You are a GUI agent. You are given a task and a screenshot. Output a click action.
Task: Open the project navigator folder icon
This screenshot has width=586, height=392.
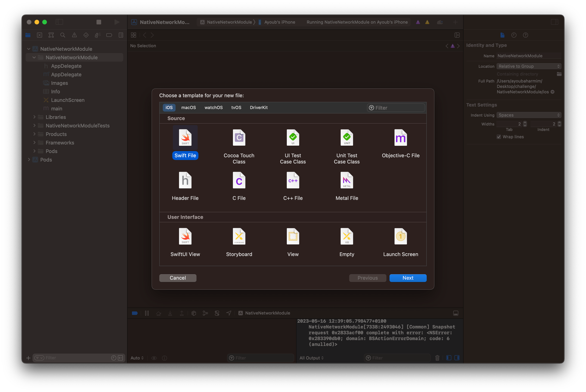coord(28,35)
